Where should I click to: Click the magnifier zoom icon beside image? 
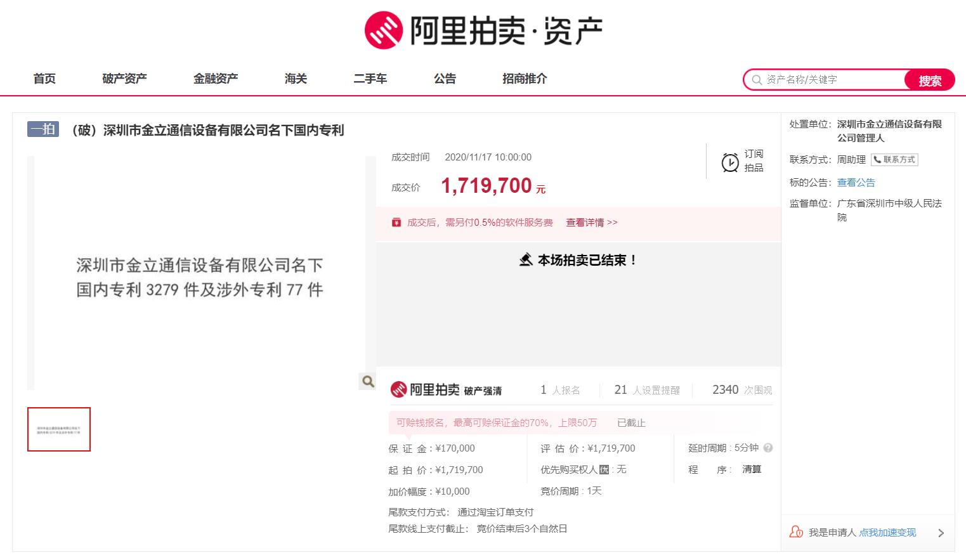click(x=368, y=381)
